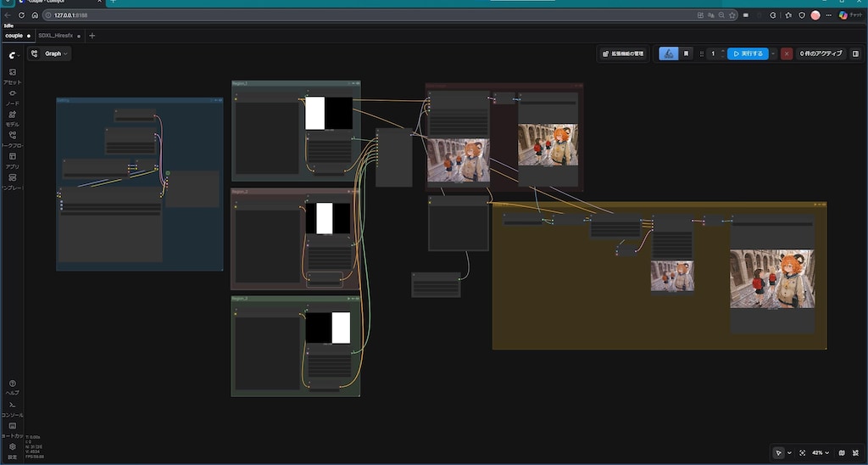Viewport: 868px width, 465px height.
Task: Open a new browser tab
Action: coord(113,2)
